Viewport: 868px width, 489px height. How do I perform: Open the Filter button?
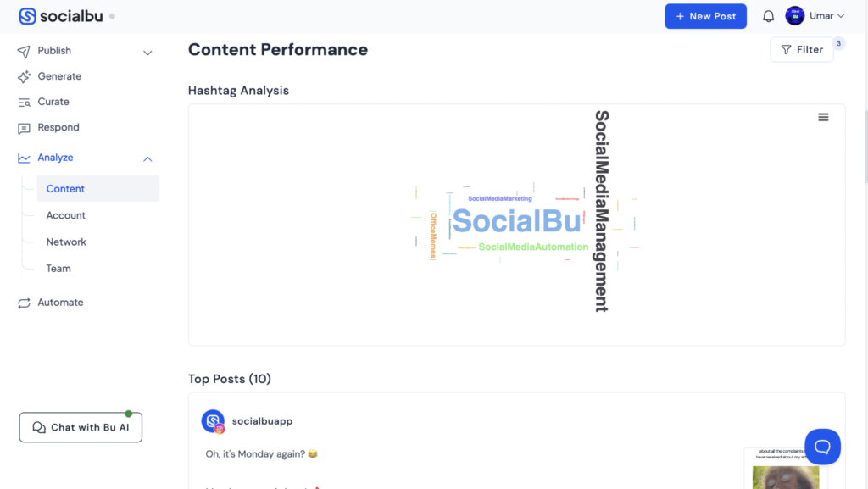click(802, 50)
